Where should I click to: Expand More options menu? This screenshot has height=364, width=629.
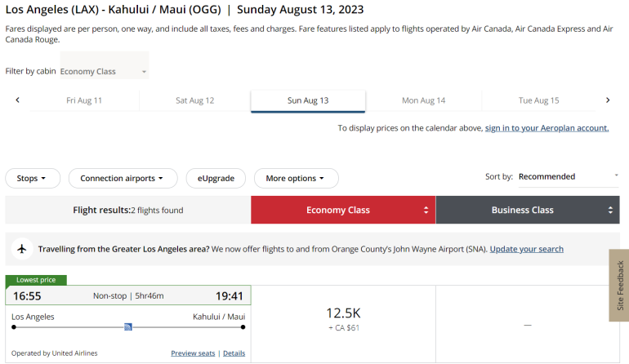coord(296,178)
